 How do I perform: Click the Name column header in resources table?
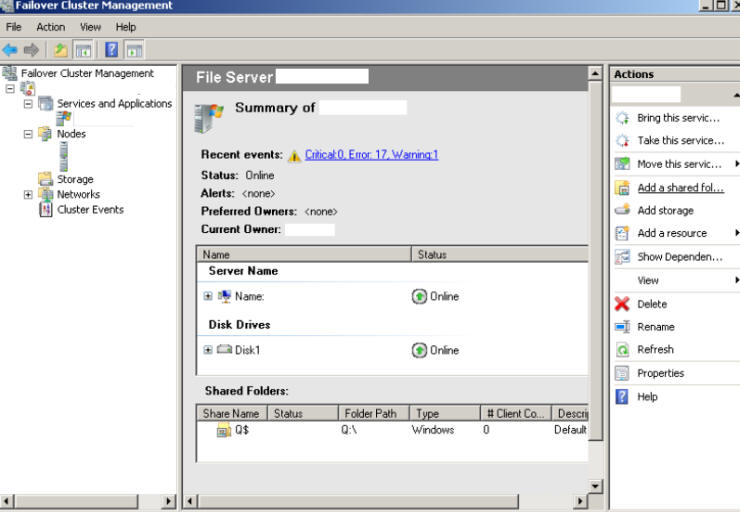[303, 254]
